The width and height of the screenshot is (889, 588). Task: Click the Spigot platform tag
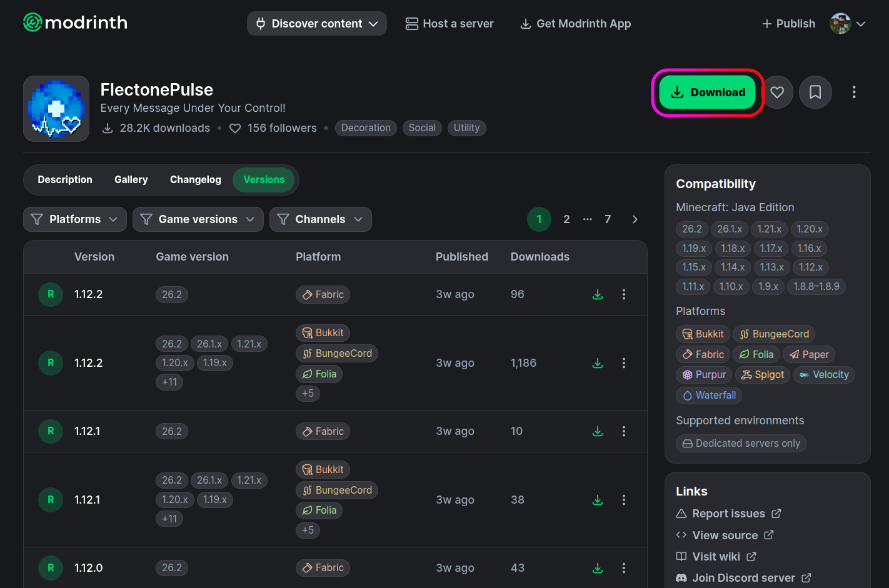[x=763, y=375]
